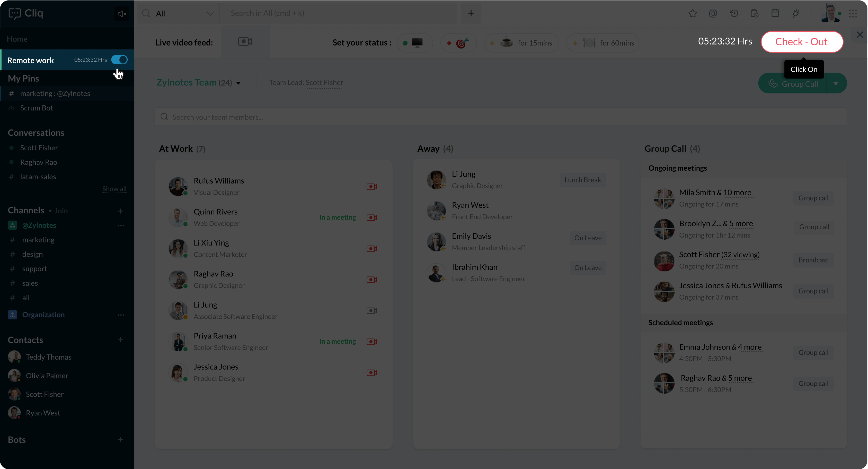Viewport: 868px width, 469px height.
Task: Toggle Rufus Williams' video feed icon
Action: tap(372, 186)
